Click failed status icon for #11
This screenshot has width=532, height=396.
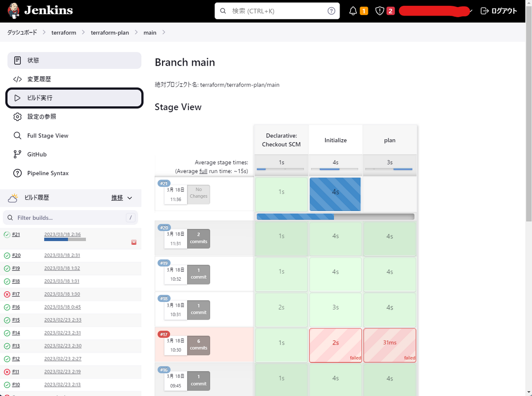point(7,371)
